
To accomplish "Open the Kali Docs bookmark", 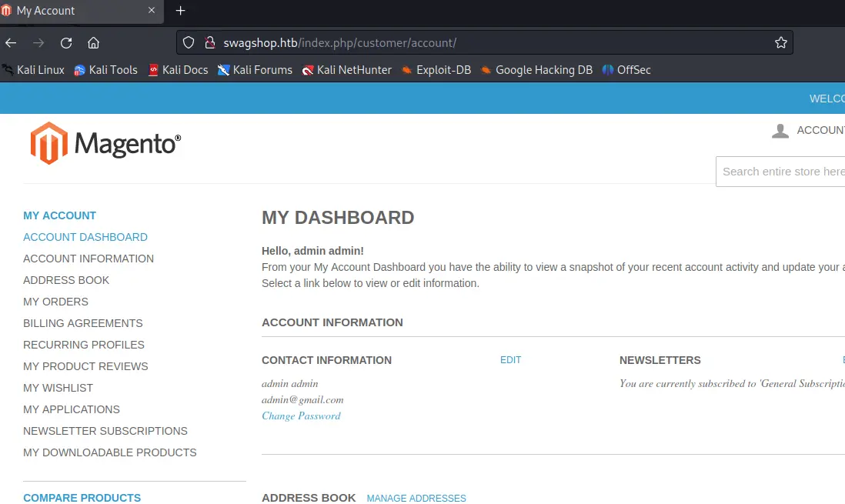I will coord(179,70).
